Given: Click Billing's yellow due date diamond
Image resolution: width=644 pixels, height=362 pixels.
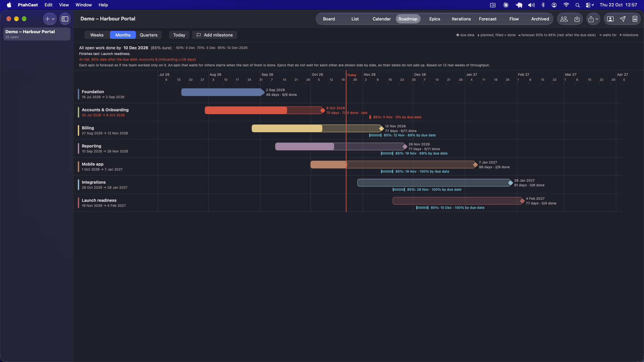Looking at the screenshot, I should coord(381,128).
